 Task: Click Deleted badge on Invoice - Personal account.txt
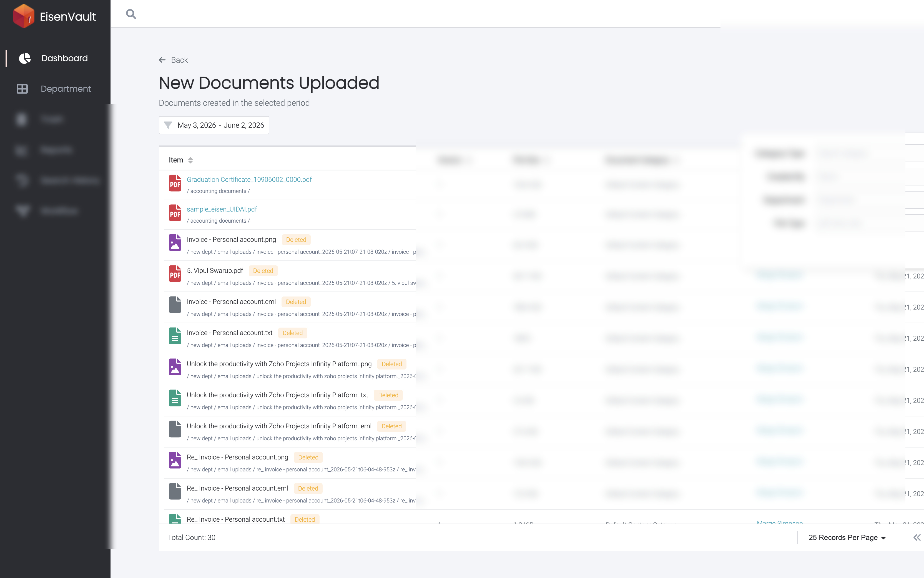click(x=292, y=333)
